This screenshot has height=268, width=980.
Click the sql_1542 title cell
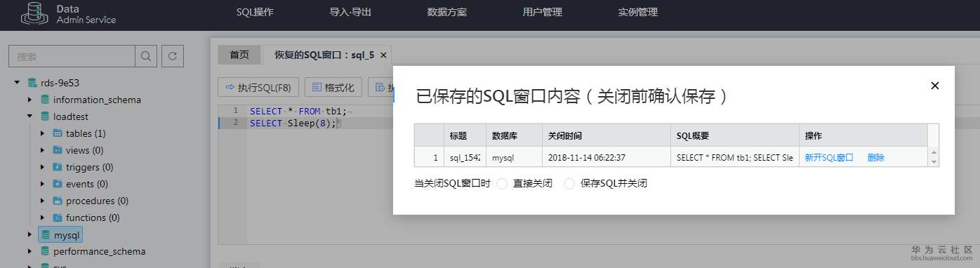tap(465, 157)
